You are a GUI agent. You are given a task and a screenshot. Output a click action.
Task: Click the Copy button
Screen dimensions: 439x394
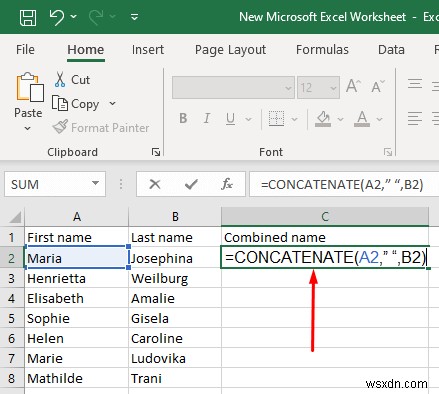click(x=76, y=104)
